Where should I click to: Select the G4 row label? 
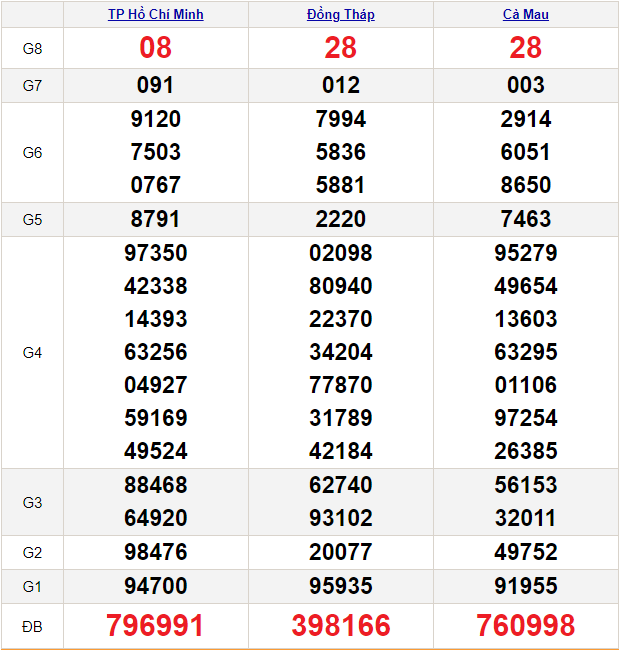tap(32, 352)
